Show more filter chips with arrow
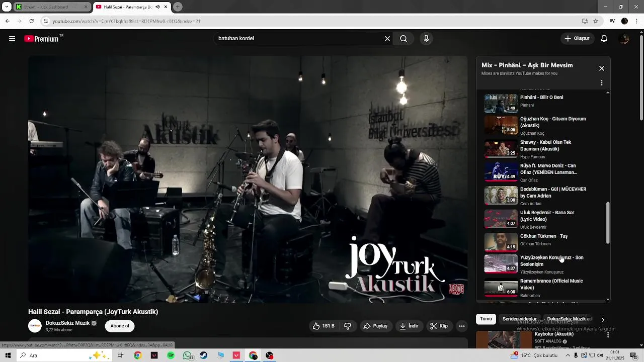 [603, 319]
